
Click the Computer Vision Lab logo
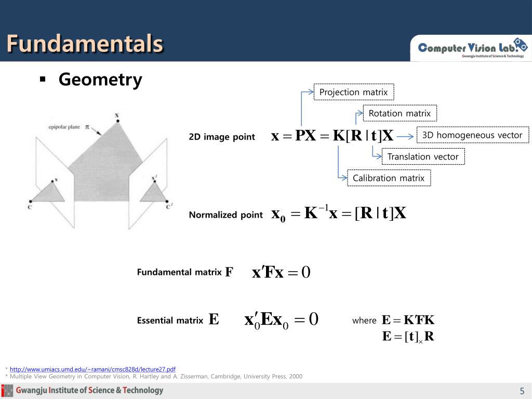473,48
